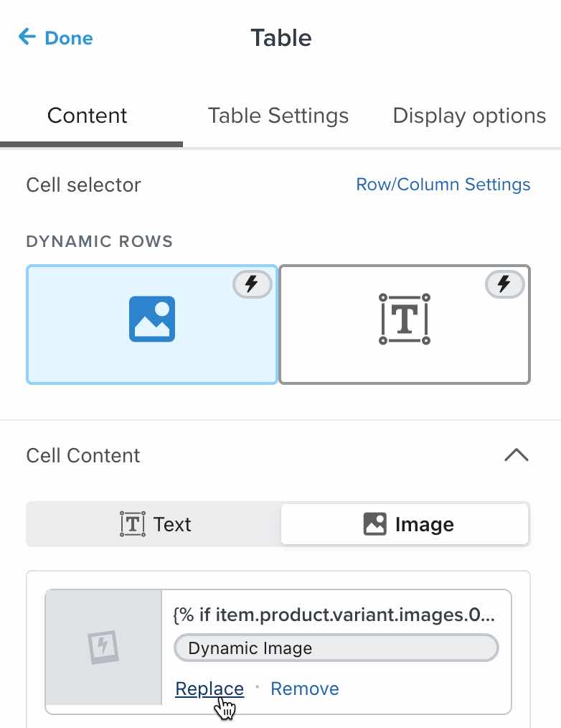
Task: Click the lightning bolt on the image cell
Action: pos(250,284)
